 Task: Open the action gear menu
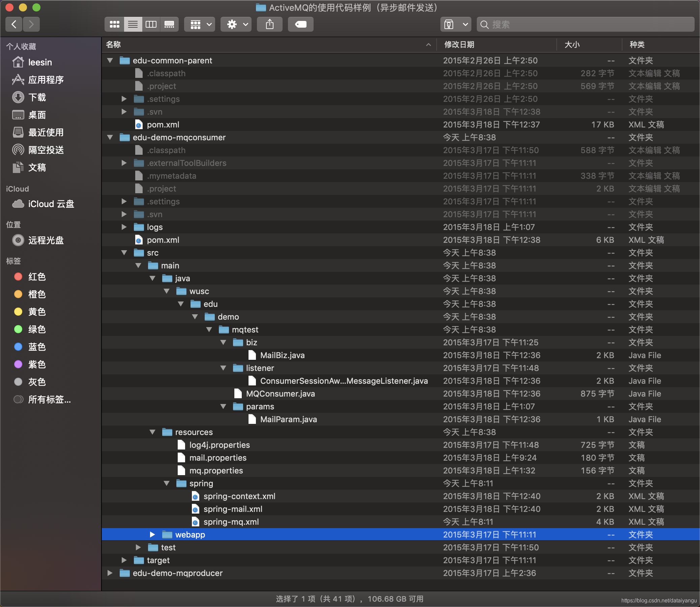pos(236,24)
